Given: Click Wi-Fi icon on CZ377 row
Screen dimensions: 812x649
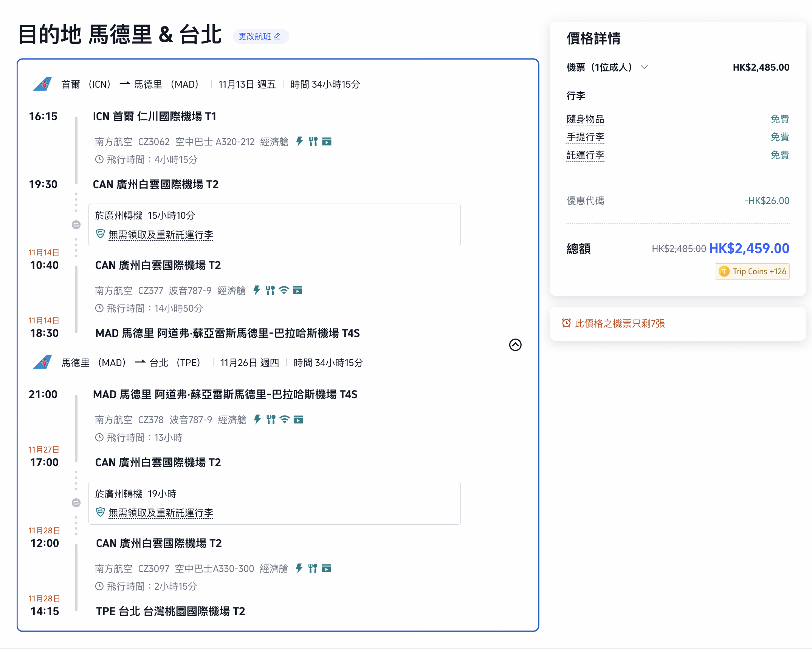Looking at the screenshot, I should (284, 290).
